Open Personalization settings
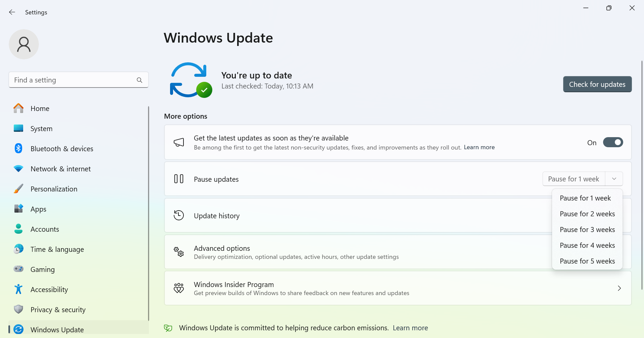Viewport: 644px width, 338px height. pos(78,189)
